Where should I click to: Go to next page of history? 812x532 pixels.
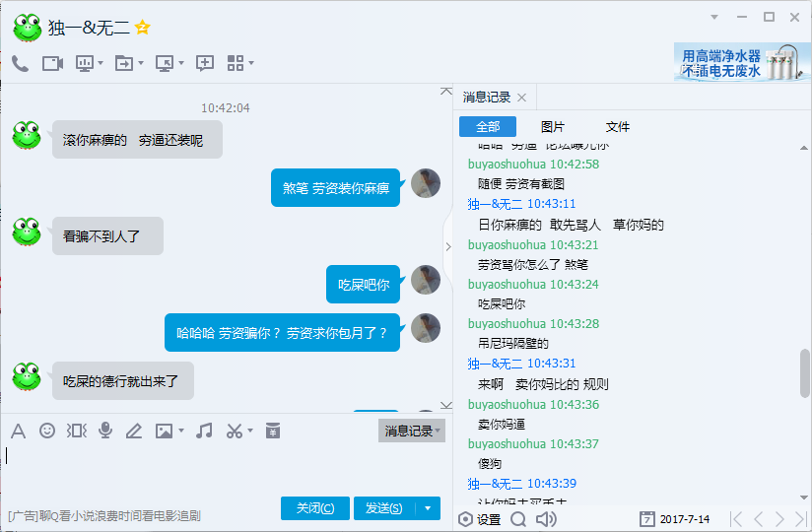pyautogui.click(x=779, y=518)
